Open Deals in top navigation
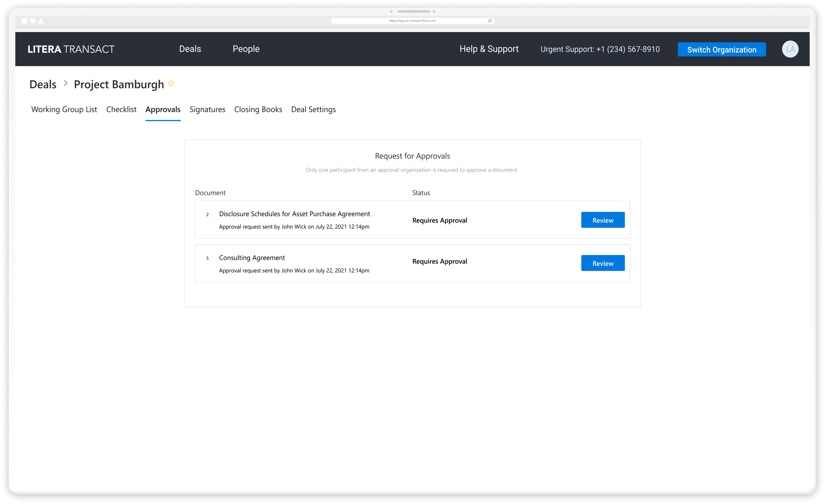The height and width of the screenshot is (504, 825). coord(190,49)
